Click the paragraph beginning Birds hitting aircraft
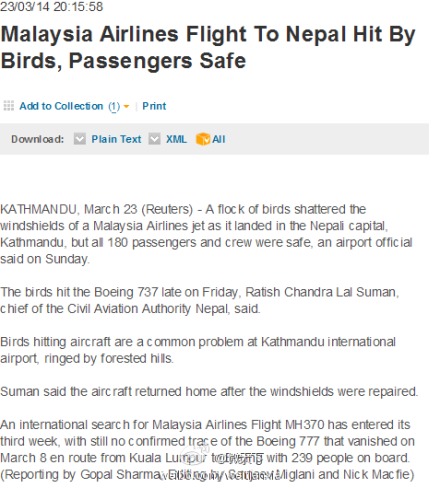This screenshot has width=440, height=488. click(198, 350)
